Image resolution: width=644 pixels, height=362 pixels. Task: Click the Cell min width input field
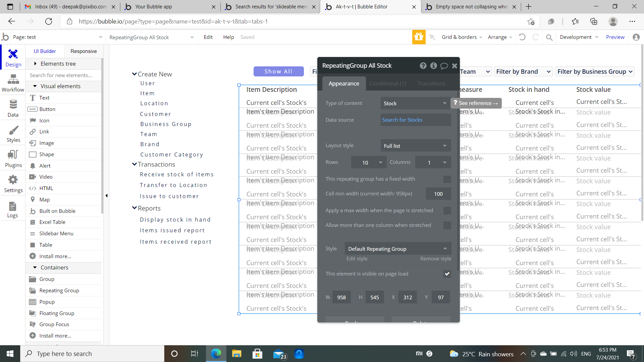[438, 194]
